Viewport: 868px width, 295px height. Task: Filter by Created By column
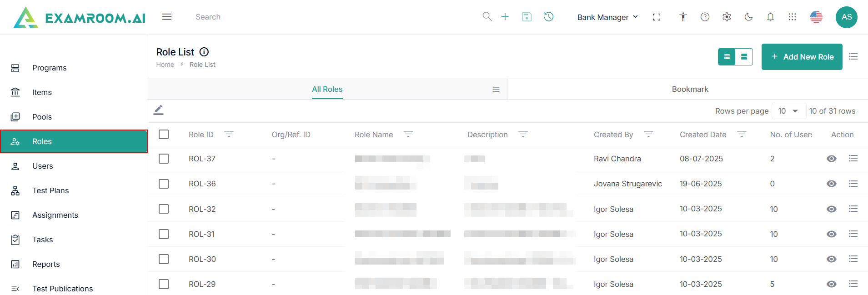point(648,134)
